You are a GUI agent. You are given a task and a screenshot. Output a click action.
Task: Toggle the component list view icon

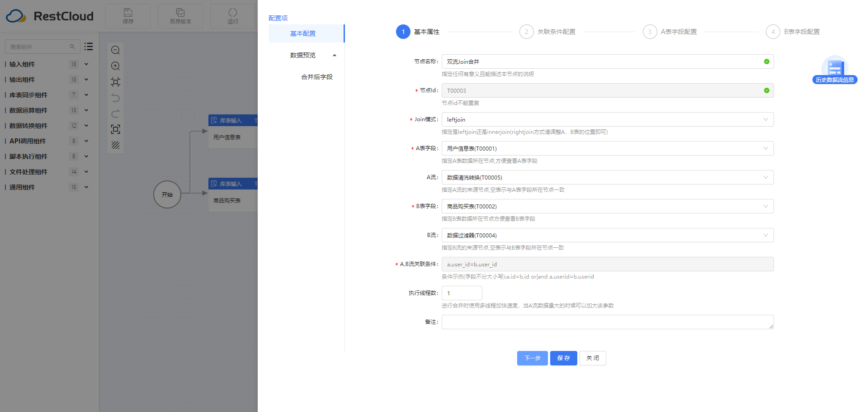coord(89,46)
